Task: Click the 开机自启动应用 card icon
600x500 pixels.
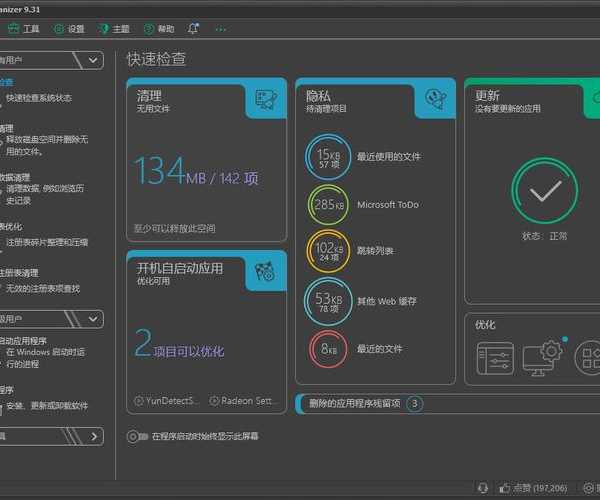Action: click(265, 271)
